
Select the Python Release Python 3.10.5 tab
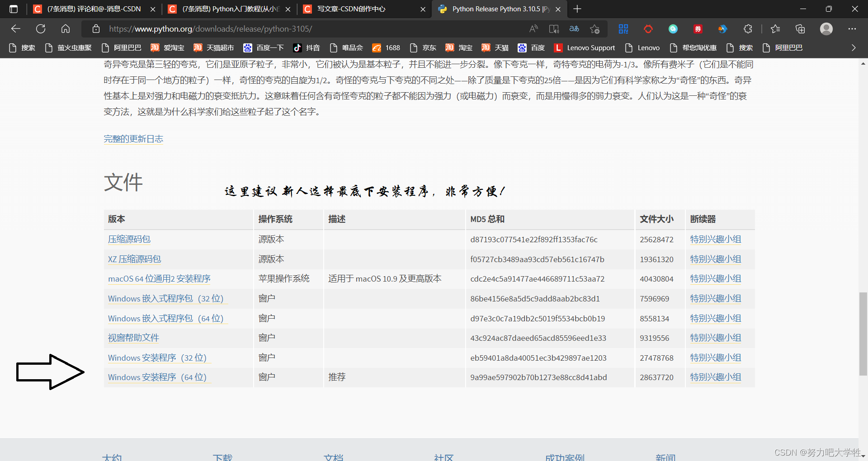[x=500, y=9]
